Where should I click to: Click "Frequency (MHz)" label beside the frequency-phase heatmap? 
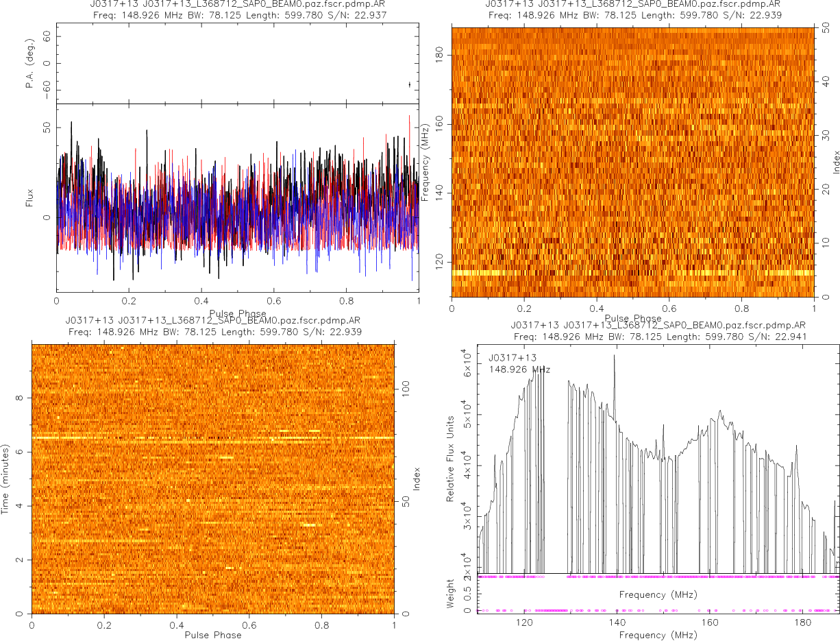(425, 162)
